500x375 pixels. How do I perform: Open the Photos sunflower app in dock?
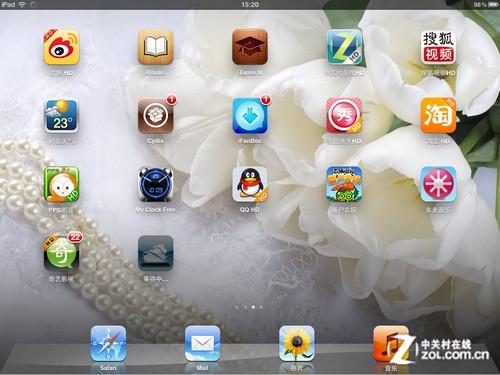(x=297, y=344)
